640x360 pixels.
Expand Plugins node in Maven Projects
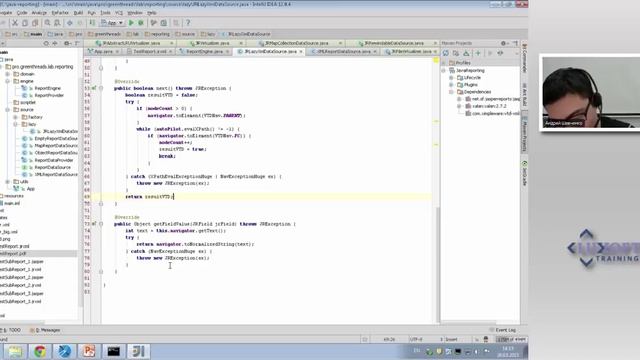(x=451, y=84)
